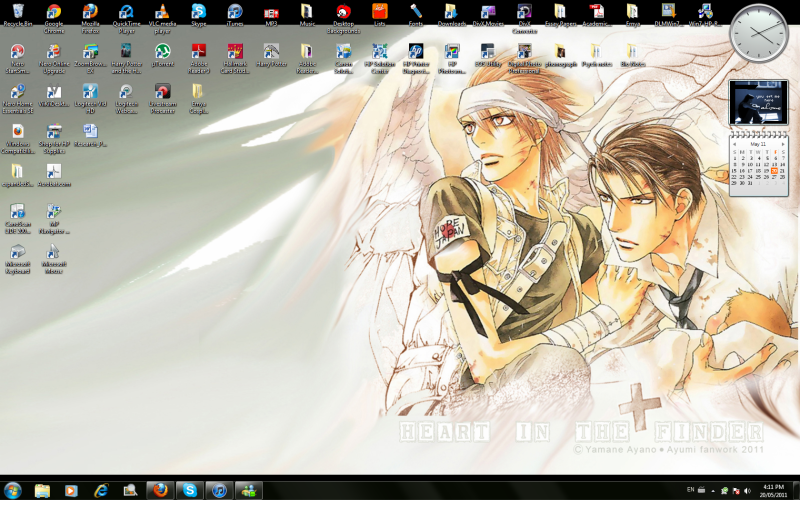Image resolution: width=800 pixels, height=519 pixels.
Task: Launch Internet Explorer from the taskbar
Action: pos(101,491)
